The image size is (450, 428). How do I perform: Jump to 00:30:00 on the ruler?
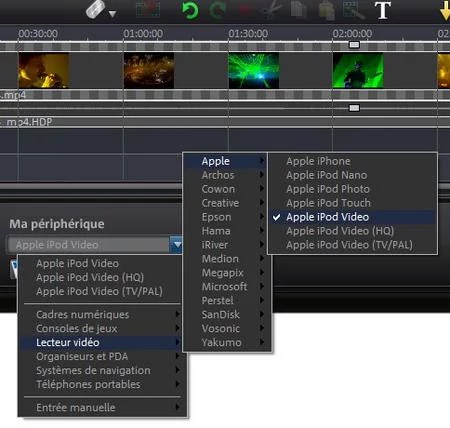click(38, 33)
